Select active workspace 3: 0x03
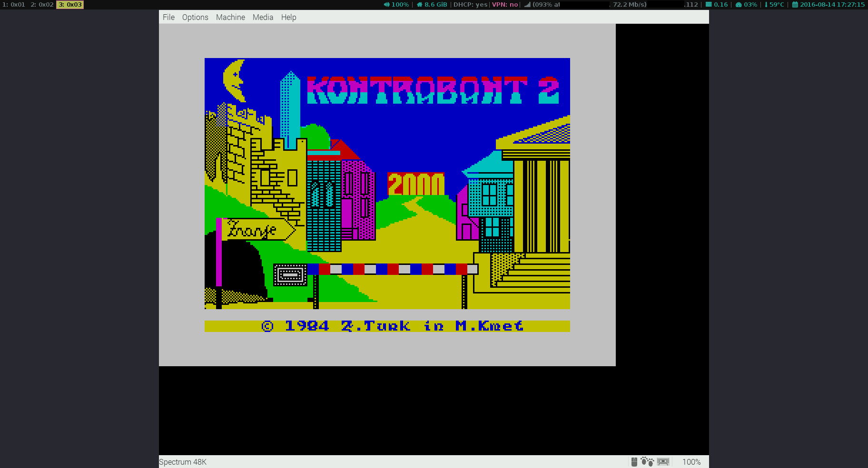The width and height of the screenshot is (868, 468). pyautogui.click(x=70, y=4)
